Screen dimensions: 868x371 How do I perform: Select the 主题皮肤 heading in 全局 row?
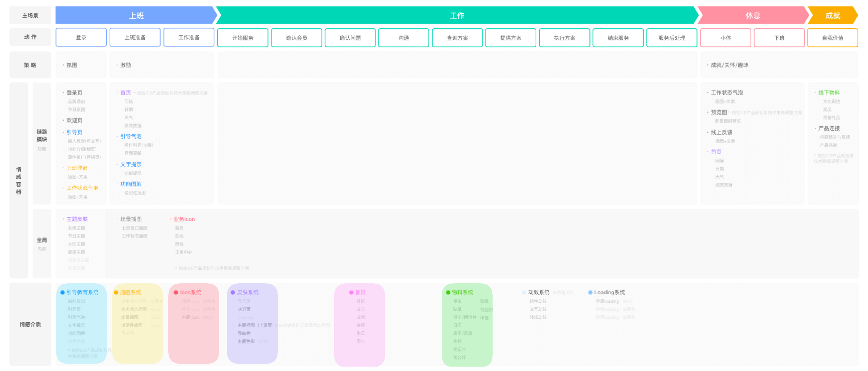77,219
